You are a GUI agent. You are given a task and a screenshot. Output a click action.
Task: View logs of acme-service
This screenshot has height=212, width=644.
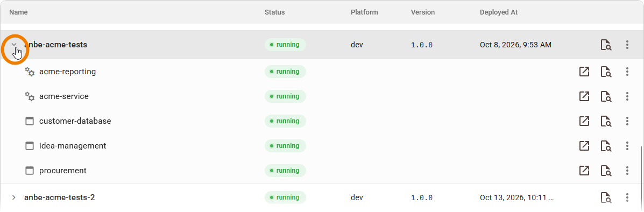pos(606,96)
